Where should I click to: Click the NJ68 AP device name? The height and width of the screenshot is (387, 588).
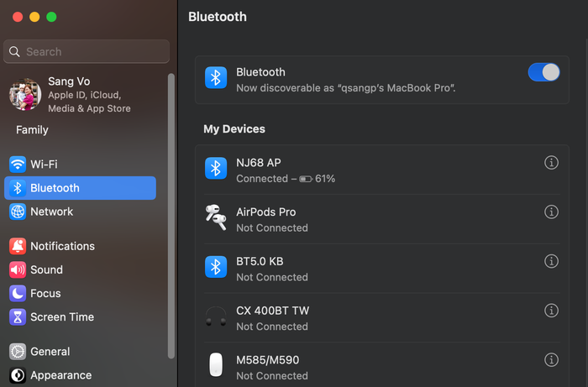coord(259,163)
